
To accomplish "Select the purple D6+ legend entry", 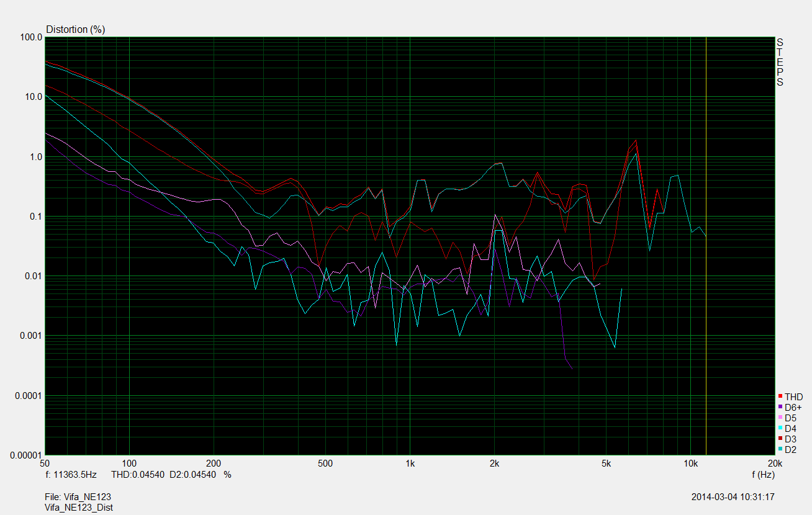I will pos(793,407).
